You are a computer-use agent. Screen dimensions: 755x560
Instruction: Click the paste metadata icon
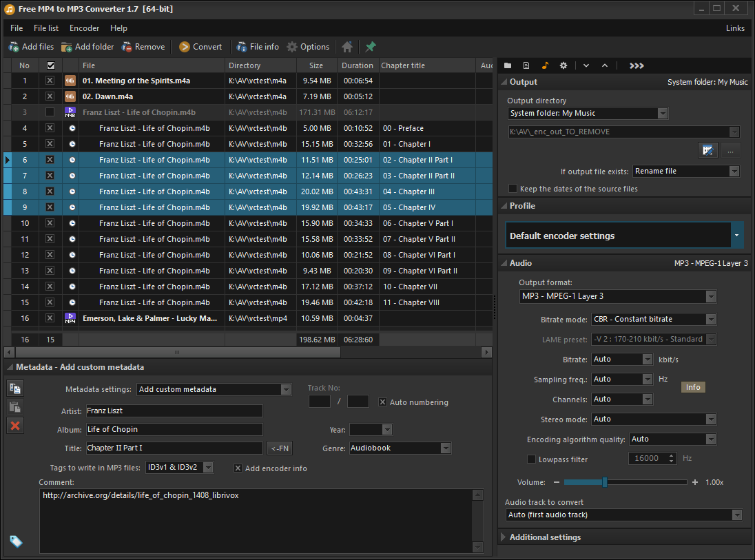[15, 407]
